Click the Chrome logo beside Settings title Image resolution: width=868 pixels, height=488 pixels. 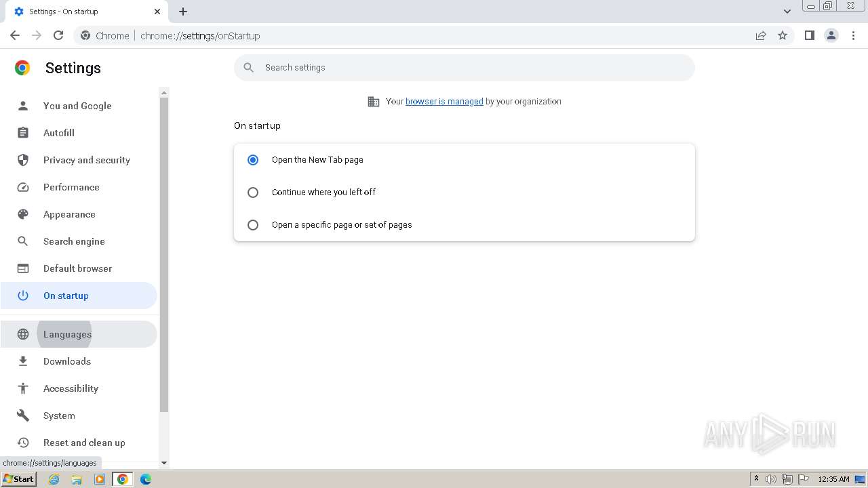(x=22, y=68)
